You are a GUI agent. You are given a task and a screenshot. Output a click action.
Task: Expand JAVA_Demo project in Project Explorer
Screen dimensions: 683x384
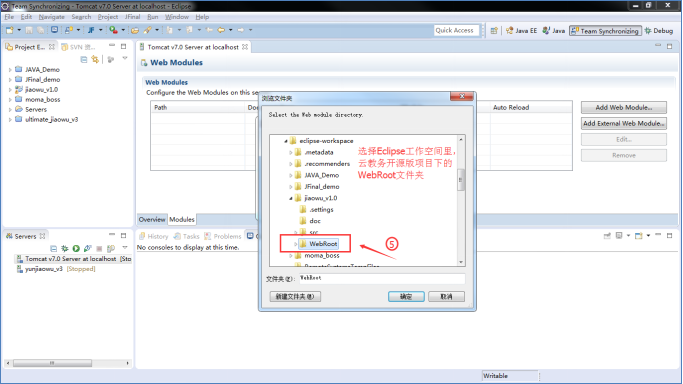(10, 69)
